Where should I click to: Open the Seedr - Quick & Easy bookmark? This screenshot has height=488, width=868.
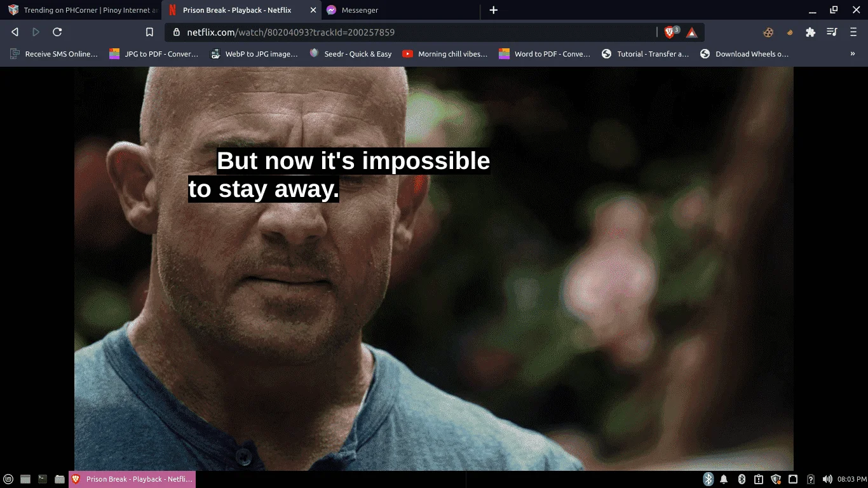pos(350,54)
